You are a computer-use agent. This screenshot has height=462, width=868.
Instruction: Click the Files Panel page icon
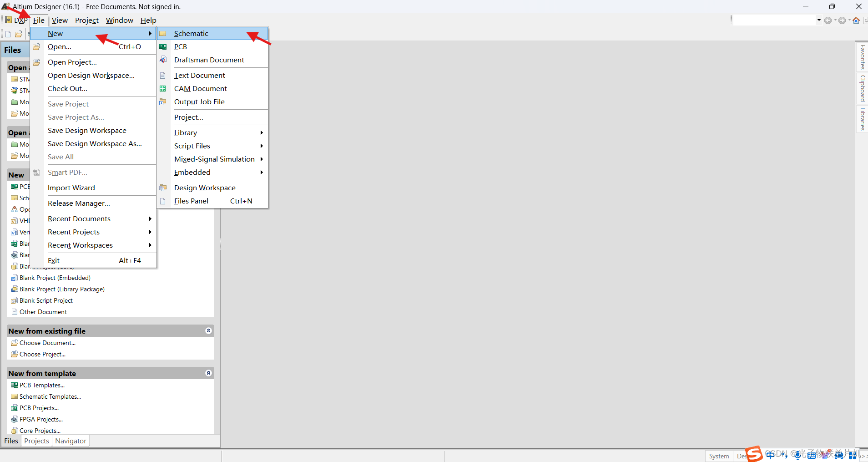point(163,201)
